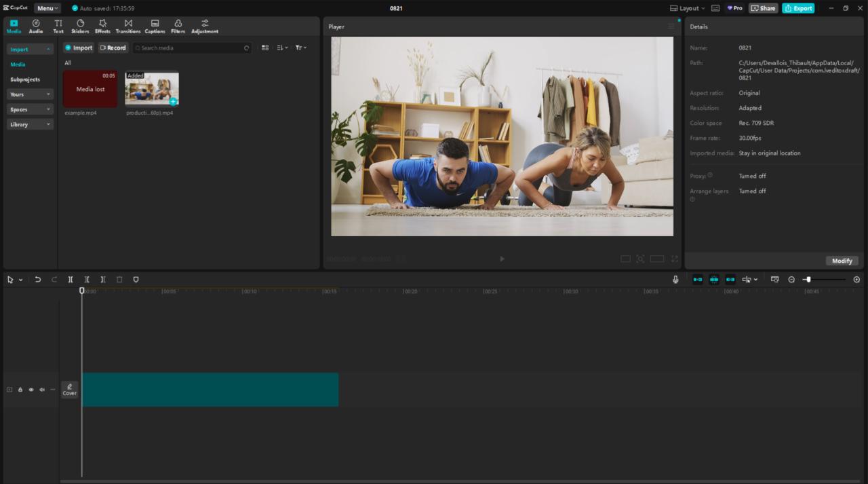Open the Player panel hamburger menu

tap(671, 26)
